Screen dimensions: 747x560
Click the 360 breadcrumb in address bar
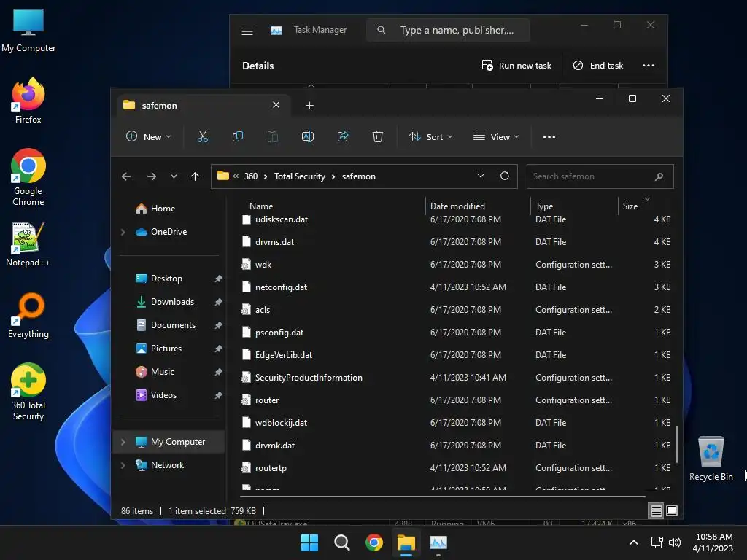point(251,176)
